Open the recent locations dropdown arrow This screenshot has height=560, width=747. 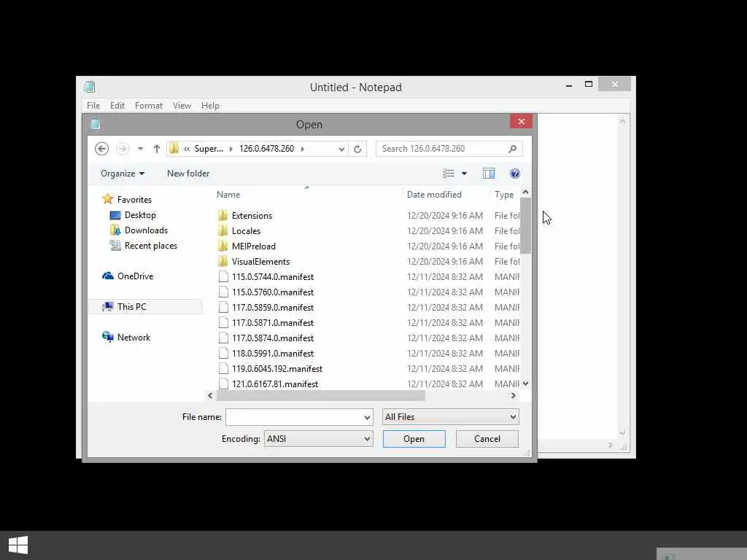tap(140, 149)
